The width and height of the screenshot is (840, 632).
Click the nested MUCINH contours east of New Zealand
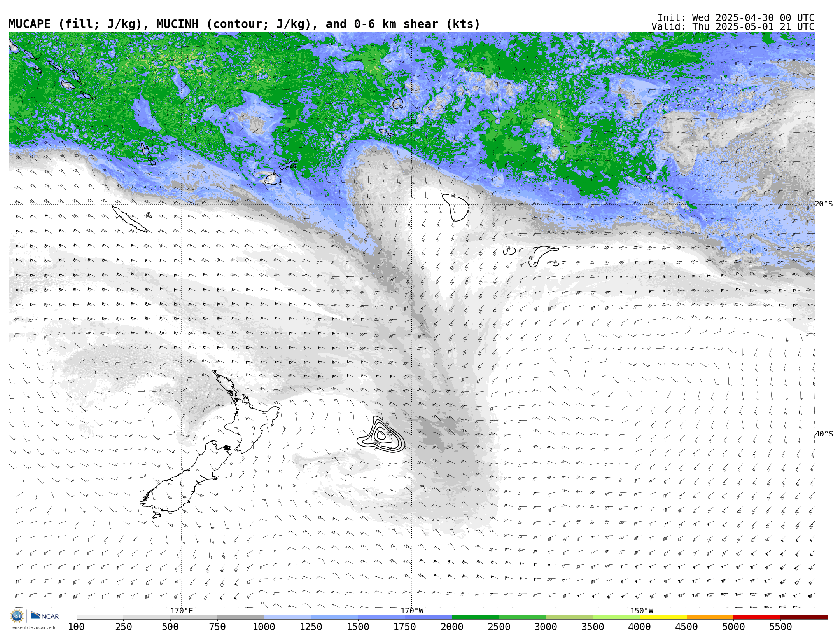[x=381, y=435]
